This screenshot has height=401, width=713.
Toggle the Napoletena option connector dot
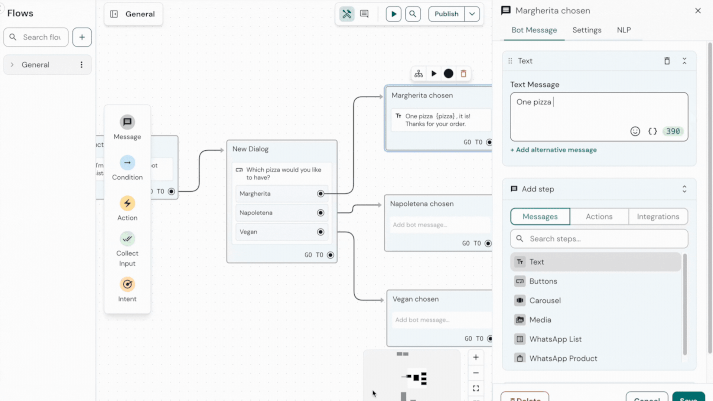coord(320,213)
